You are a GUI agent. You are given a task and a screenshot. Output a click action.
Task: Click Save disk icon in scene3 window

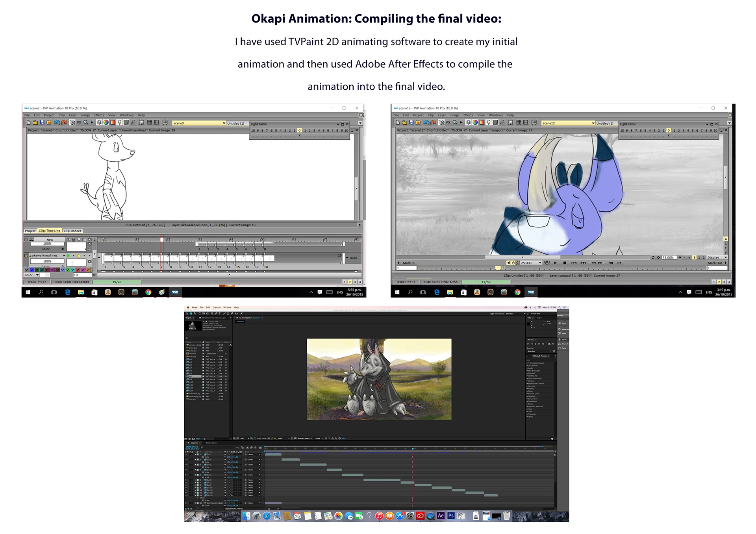tap(42, 122)
